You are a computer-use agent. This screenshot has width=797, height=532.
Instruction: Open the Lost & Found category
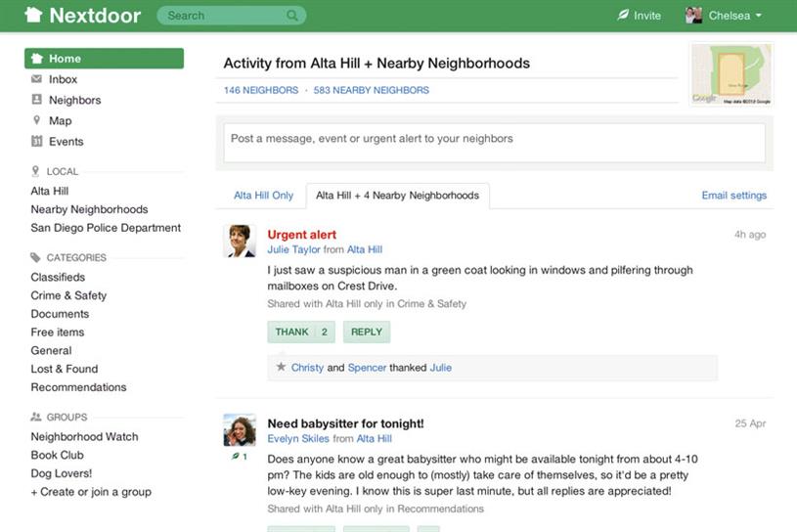point(64,369)
